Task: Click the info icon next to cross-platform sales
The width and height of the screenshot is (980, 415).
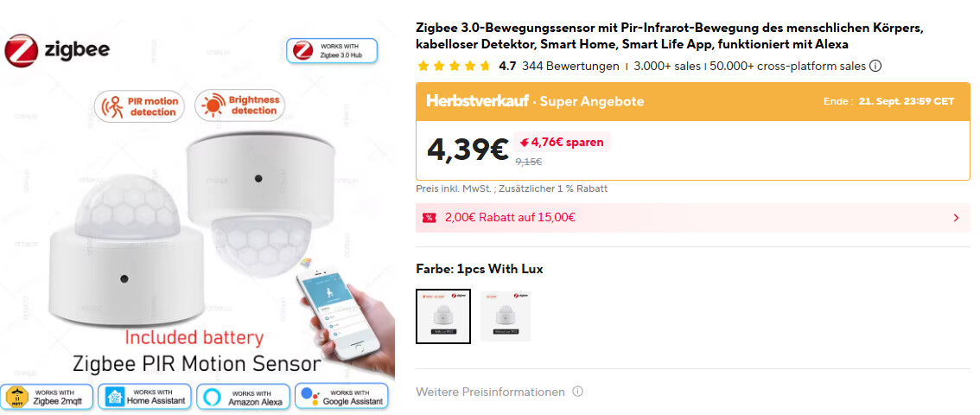Action: point(875,67)
